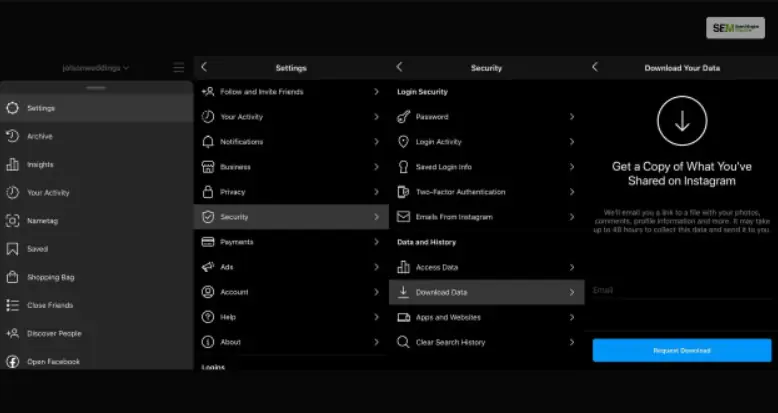Open the Nametag scanner icon

point(12,221)
